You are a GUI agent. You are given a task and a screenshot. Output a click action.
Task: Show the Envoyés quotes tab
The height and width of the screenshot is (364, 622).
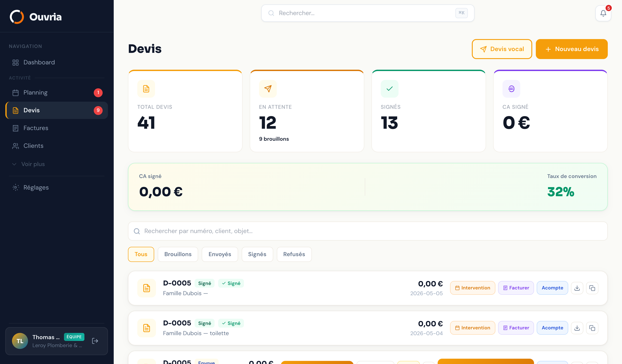tap(220, 254)
